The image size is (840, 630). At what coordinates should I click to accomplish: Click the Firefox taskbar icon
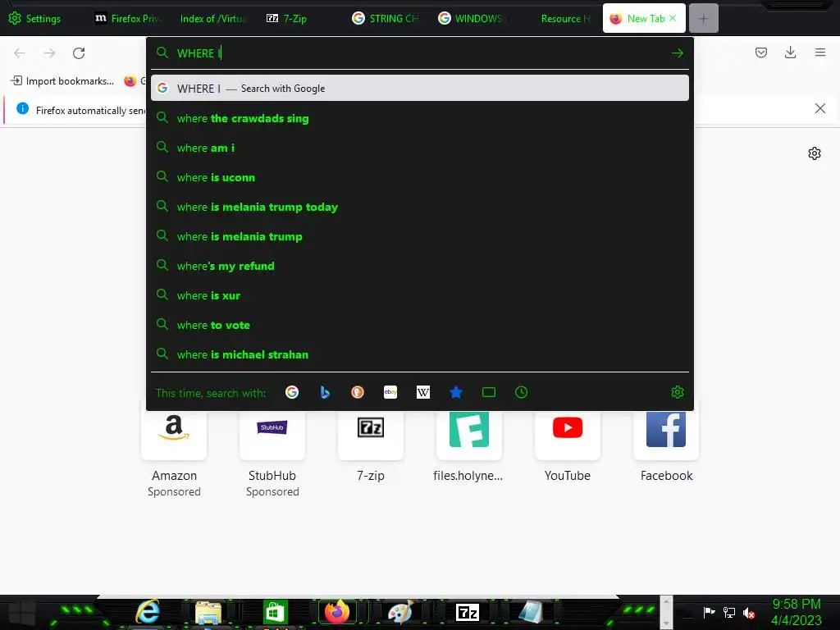(x=337, y=612)
